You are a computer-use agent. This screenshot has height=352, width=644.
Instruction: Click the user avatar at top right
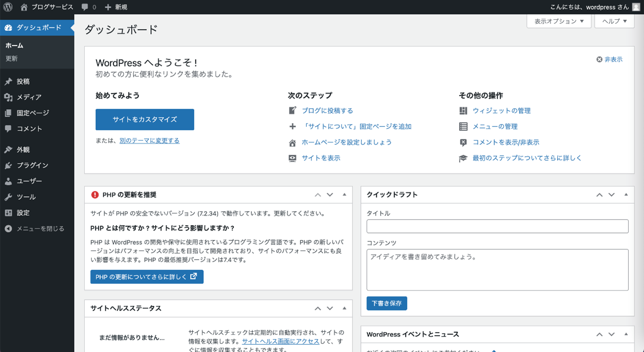[636, 7]
